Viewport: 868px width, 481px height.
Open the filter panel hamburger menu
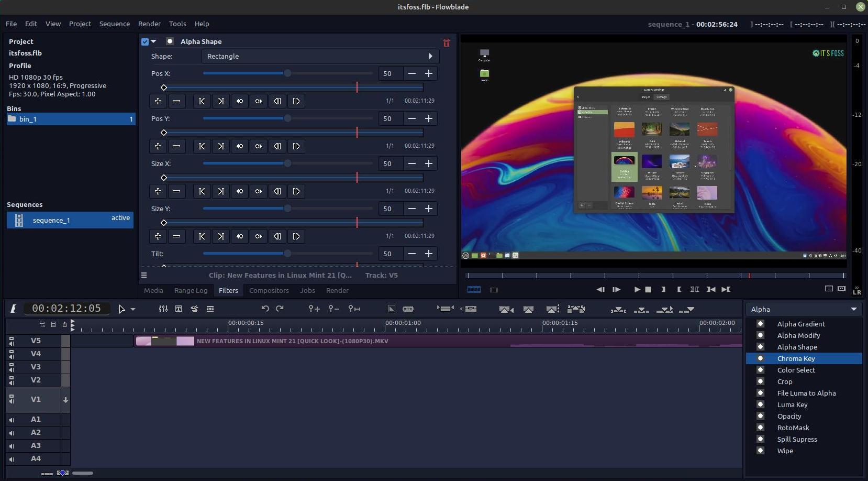pyautogui.click(x=144, y=275)
